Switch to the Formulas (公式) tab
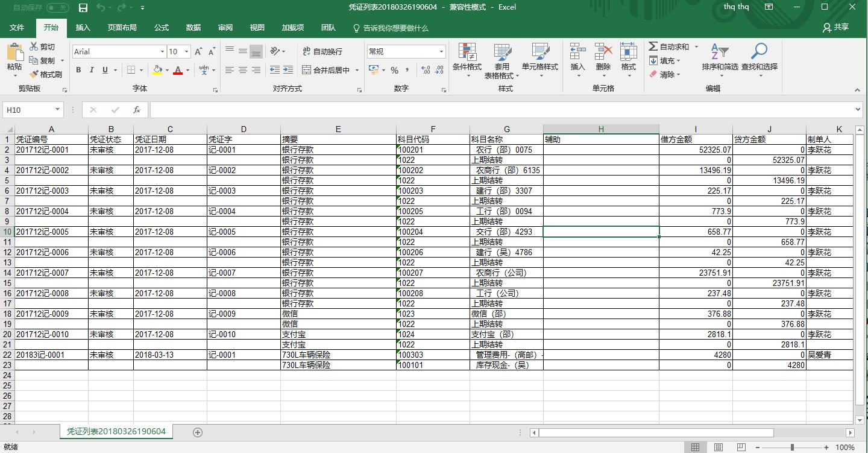Viewport: 868px width, 453px height. tap(162, 28)
